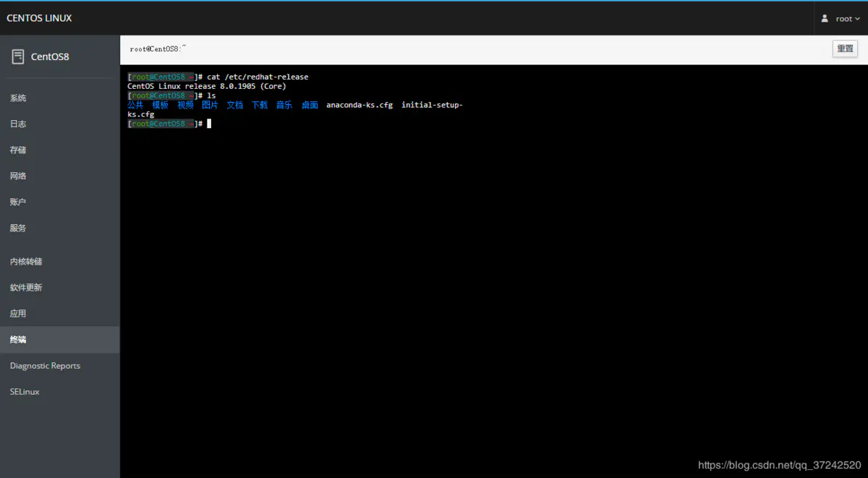This screenshot has height=478, width=868.
Task: Click the CENTOS LINUX brand title
Action: [x=39, y=18]
